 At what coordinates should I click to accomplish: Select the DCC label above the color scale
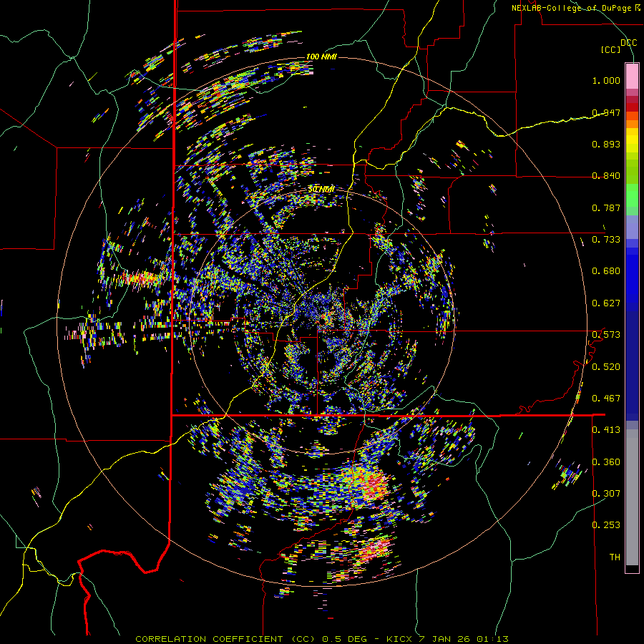(x=628, y=42)
